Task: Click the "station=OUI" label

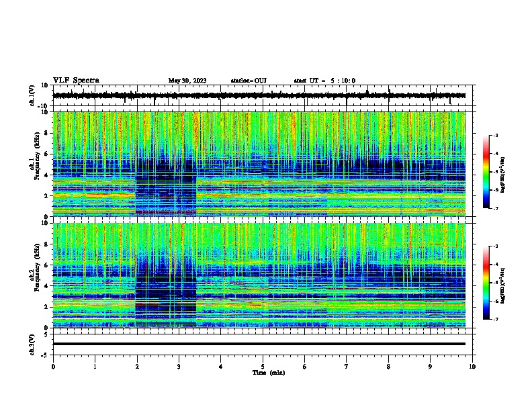Action: [249, 81]
